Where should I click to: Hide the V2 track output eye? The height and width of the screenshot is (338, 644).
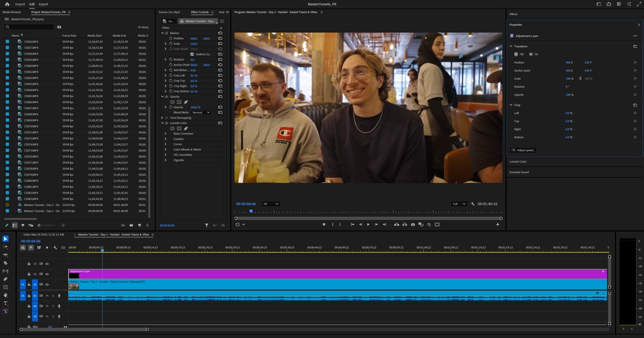point(47,274)
